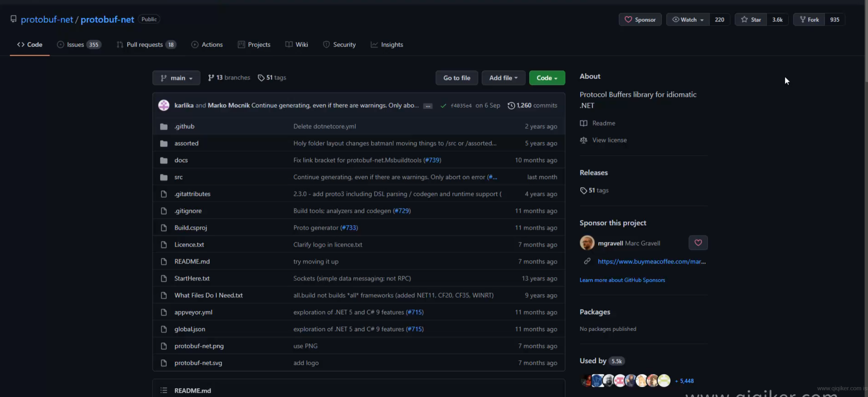Click karlika's avatar in commit header

point(164,105)
